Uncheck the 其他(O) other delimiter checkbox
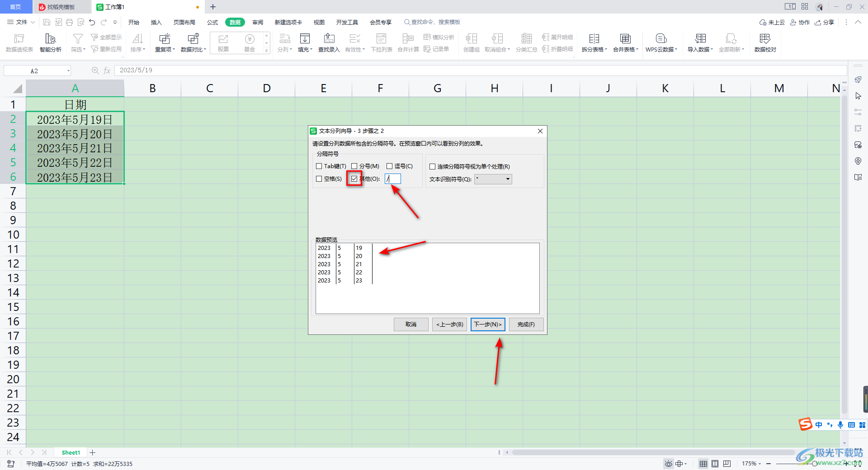This screenshot has width=868, height=470. pyautogui.click(x=354, y=179)
